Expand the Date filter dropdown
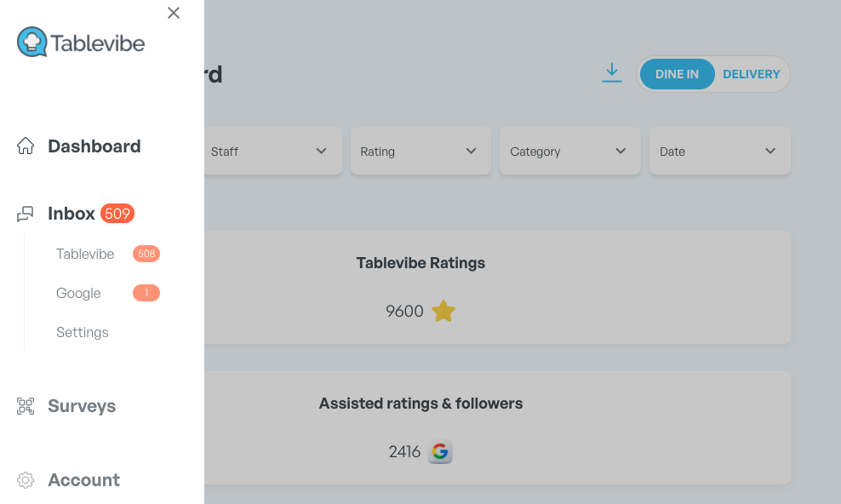This screenshot has height=504, width=841. [x=720, y=152]
